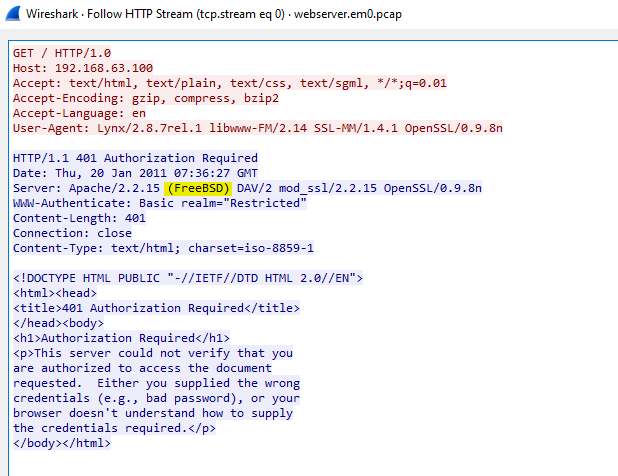Viewport: 618px width, 476px height.
Task: Click 'mod_ssl/2.2.15' in the Server header
Action: coord(328,188)
